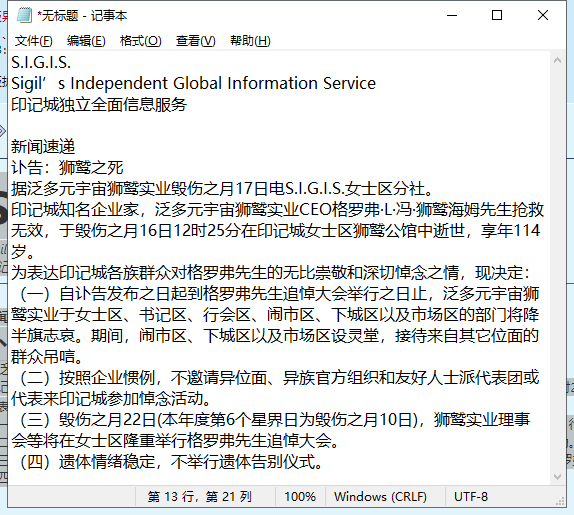The width and height of the screenshot is (574, 515).
Task: Place cursor in the 新闻速递 line
Action: [43, 147]
